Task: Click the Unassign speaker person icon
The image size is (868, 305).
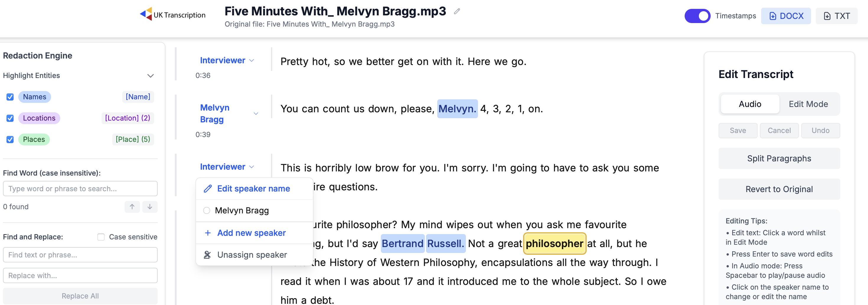Action: (x=208, y=255)
